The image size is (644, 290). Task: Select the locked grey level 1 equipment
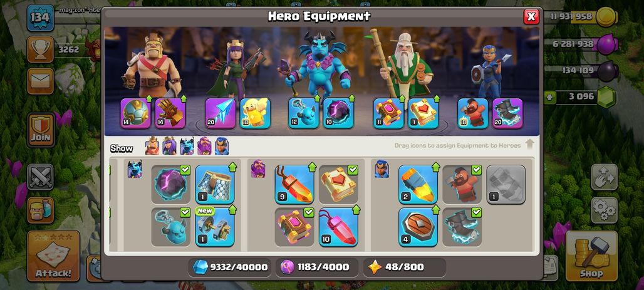click(506, 184)
